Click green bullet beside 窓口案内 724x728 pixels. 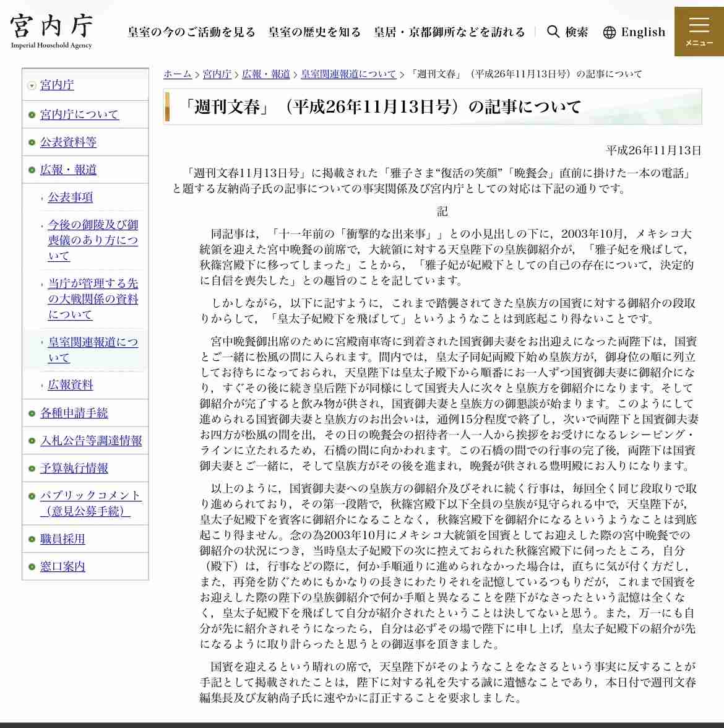[x=32, y=567]
